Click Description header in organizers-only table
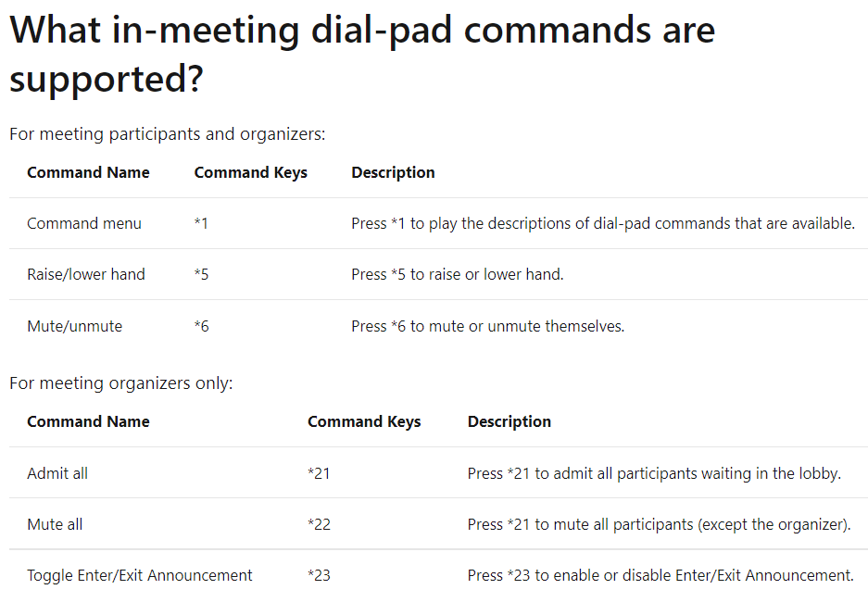Viewport: 868px width, 602px height. pos(509,421)
